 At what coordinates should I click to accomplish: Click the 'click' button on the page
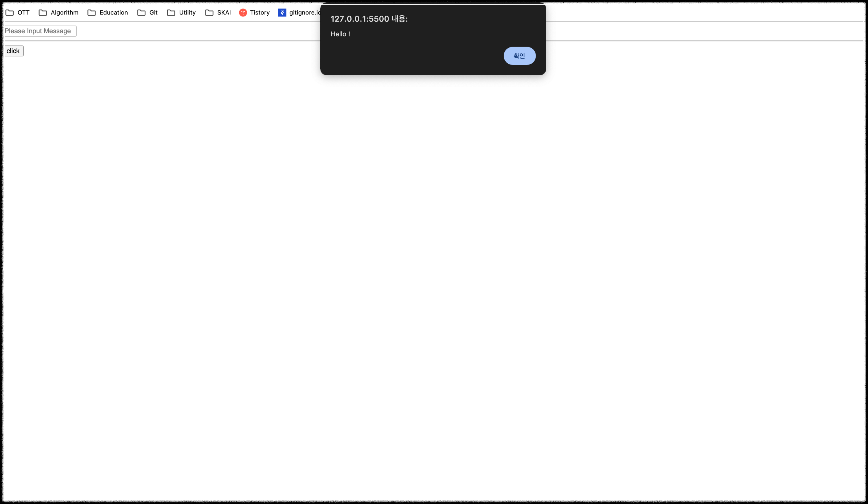[13, 51]
